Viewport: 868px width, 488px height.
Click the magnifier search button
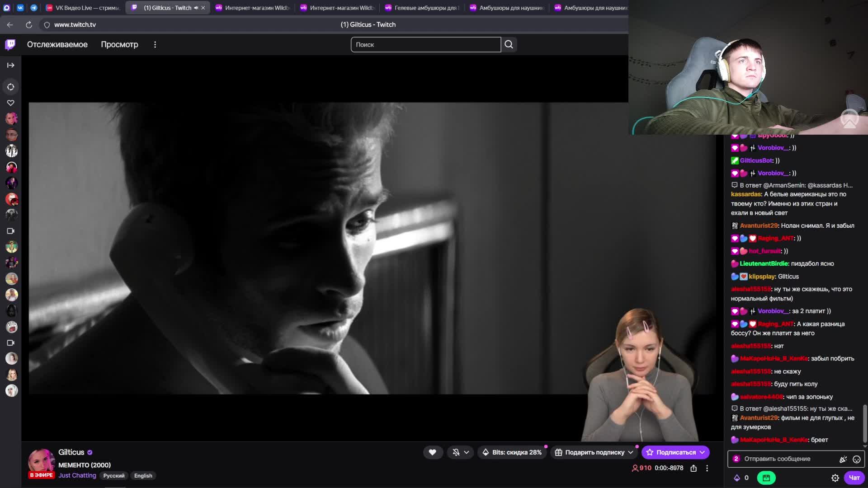[509, 44]
